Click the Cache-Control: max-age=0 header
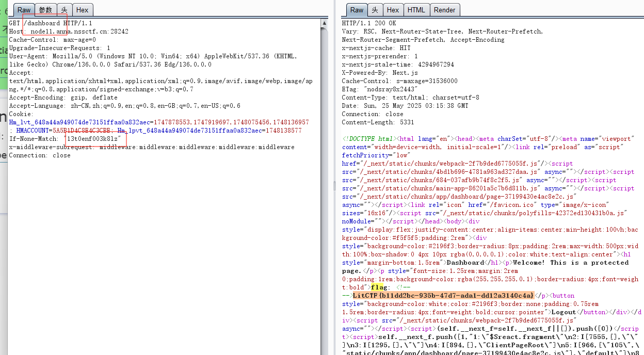The image size is (644, 355). pyautogui.click(x=52, y=40)
